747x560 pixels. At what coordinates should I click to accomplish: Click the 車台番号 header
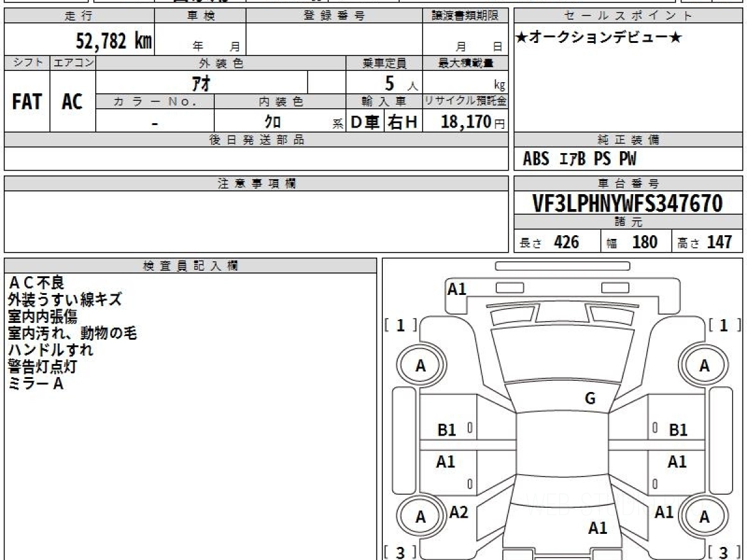(x=628, y=184)
